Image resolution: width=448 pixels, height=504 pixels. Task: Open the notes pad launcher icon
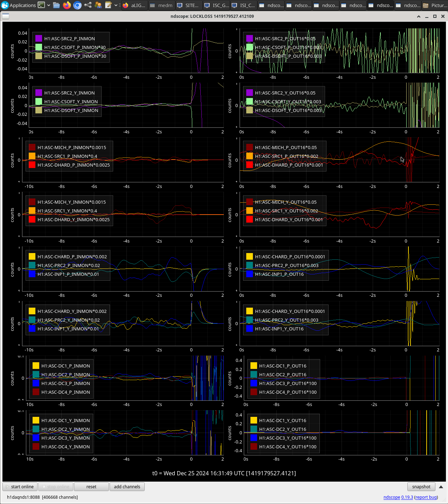109,5
